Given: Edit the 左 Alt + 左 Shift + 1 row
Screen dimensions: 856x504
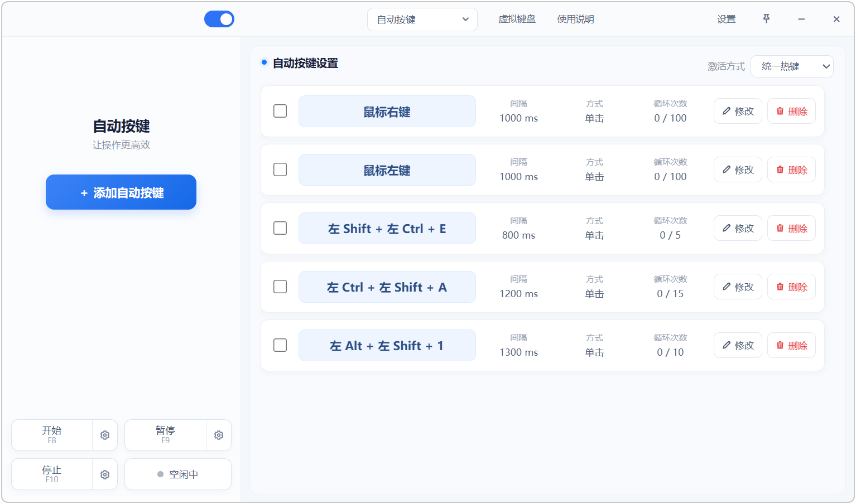Looking at the screenshot, I should [738, 346].
